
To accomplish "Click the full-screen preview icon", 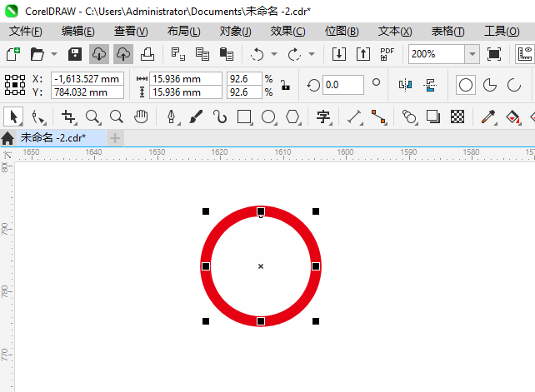I will 494,54.
